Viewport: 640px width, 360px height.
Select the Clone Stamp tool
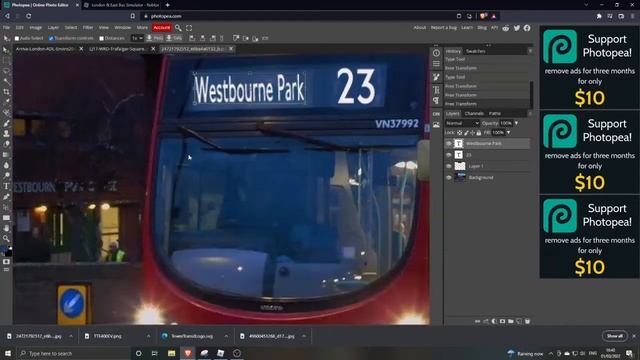6,133
